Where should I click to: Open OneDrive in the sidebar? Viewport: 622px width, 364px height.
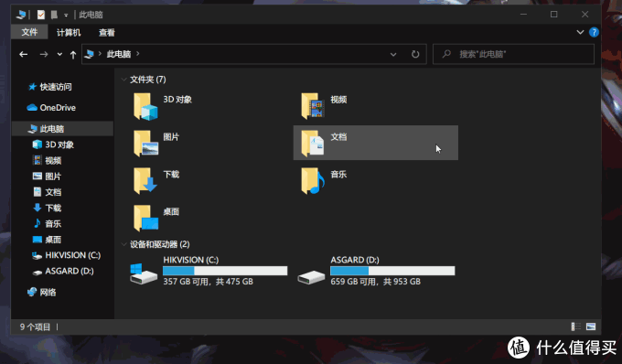pos(51,107)
